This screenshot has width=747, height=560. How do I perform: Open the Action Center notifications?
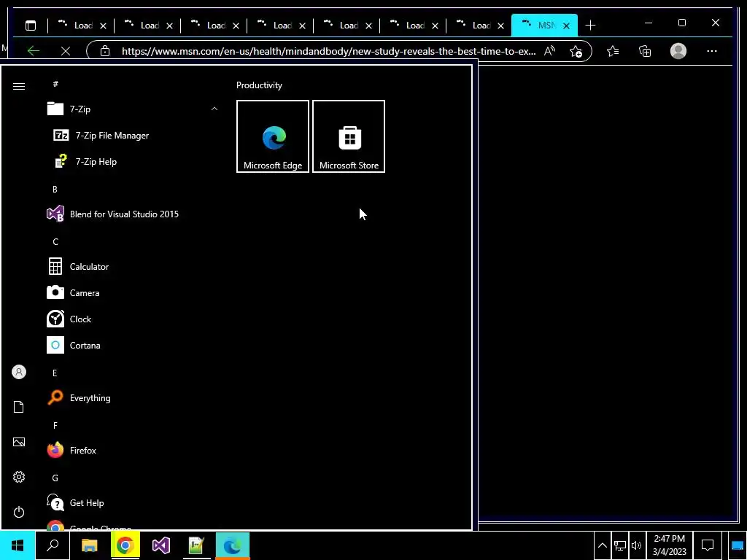click(x=708, y=545)
